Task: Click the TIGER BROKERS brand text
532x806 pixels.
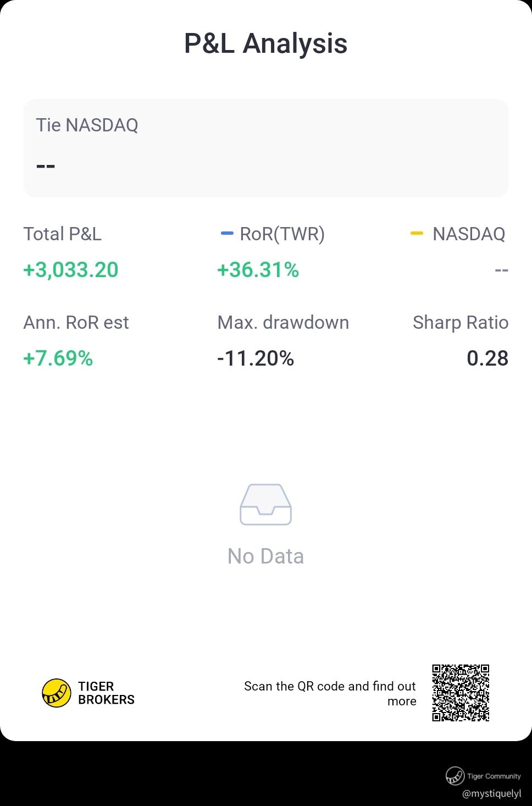Action: pyautogui.click(x=106, y=693)
